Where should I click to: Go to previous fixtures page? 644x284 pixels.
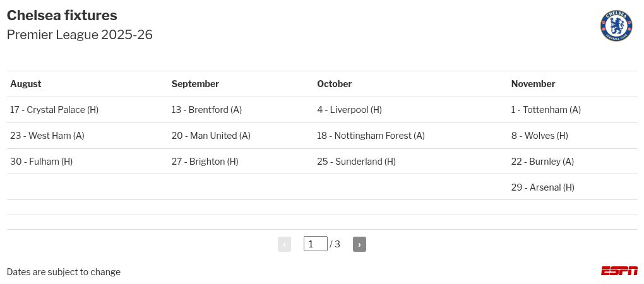tap(284, 244)
